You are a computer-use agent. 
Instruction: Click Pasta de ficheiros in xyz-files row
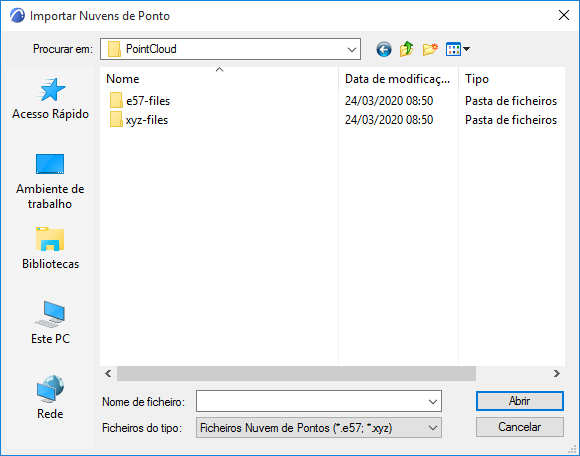511,120
